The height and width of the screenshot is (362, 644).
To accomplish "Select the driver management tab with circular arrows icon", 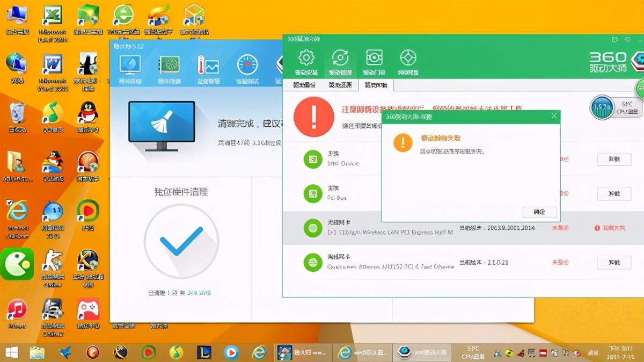I will click(x=340, y=62).
